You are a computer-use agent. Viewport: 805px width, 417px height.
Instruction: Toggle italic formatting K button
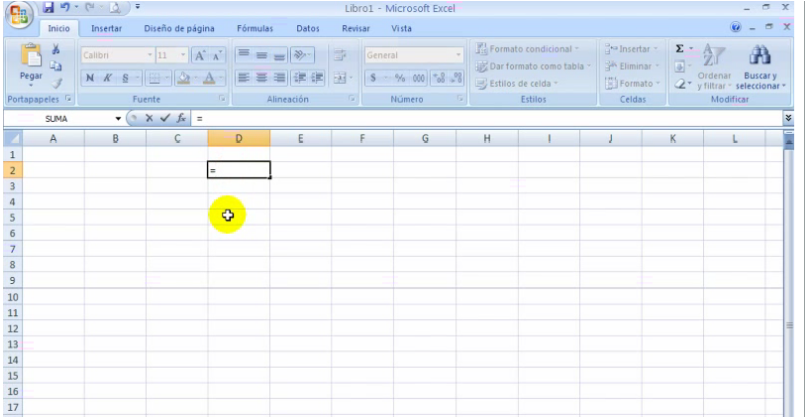pyautogui.click(x=107, y=78)
